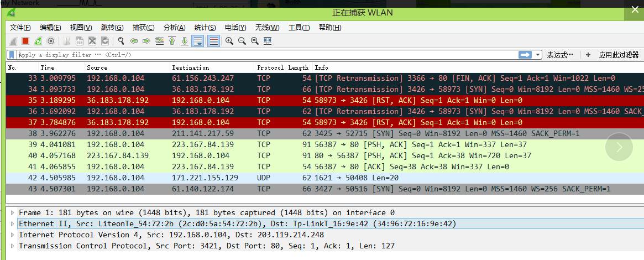This screenshot has height=260, width=644.
Task: Open find packet magnifier tool
Action: tap(121, 41)
